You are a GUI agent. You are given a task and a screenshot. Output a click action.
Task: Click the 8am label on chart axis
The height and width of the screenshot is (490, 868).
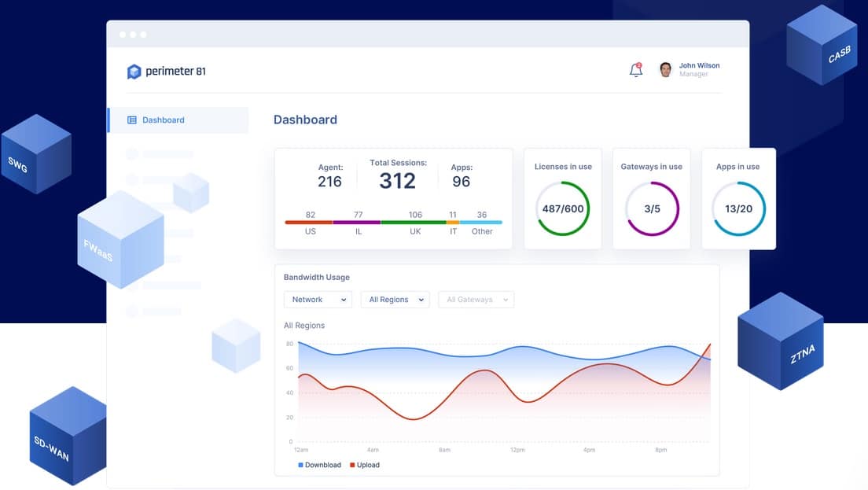point(444,450)
